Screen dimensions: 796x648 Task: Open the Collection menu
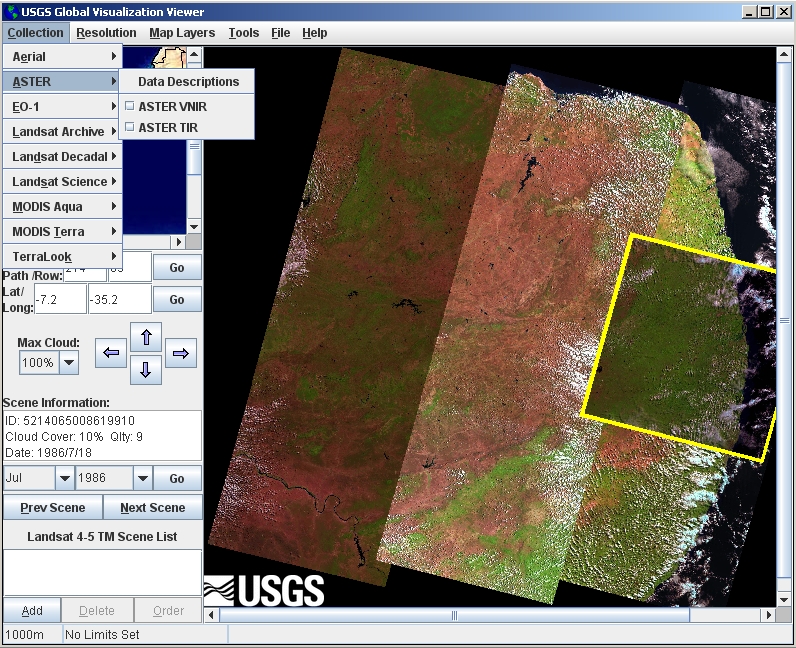[x=36, y=33]
